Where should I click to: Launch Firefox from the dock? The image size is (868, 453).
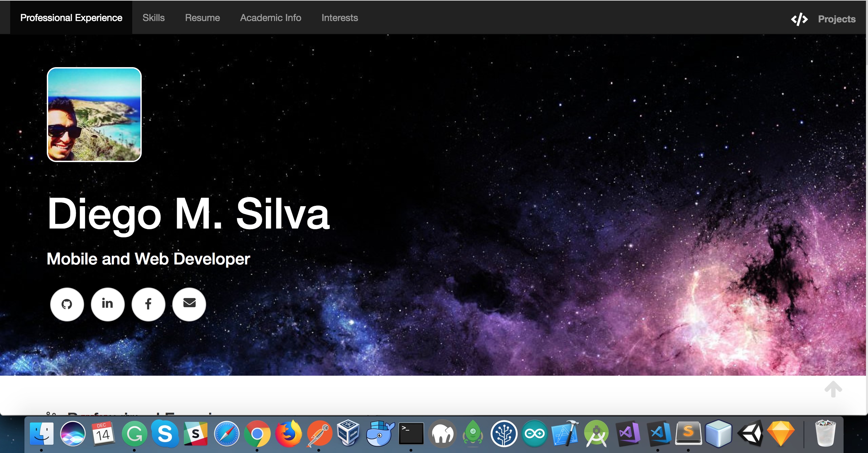pyautogui.click(x=288, y=433)
